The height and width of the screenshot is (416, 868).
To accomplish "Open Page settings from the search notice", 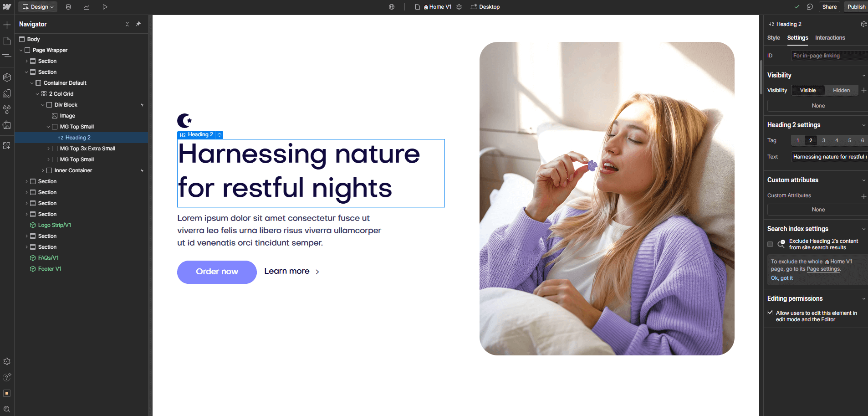I will coord(822,269).
